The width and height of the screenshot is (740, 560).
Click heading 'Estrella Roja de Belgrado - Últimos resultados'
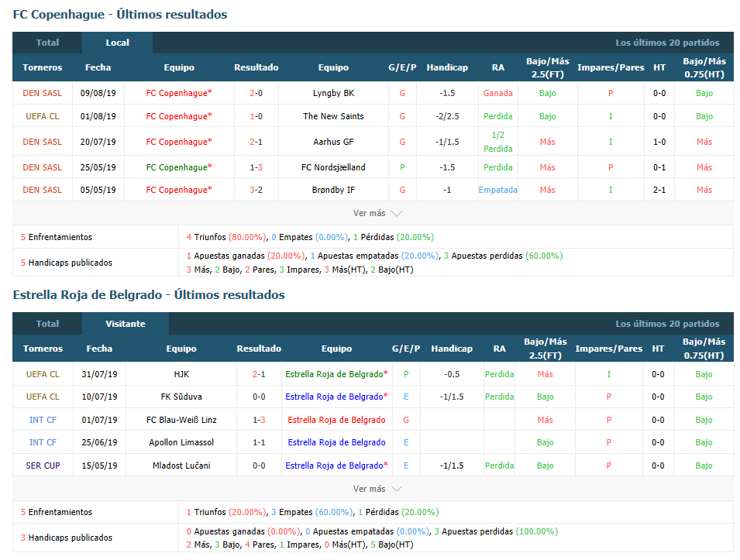[149, 295]
